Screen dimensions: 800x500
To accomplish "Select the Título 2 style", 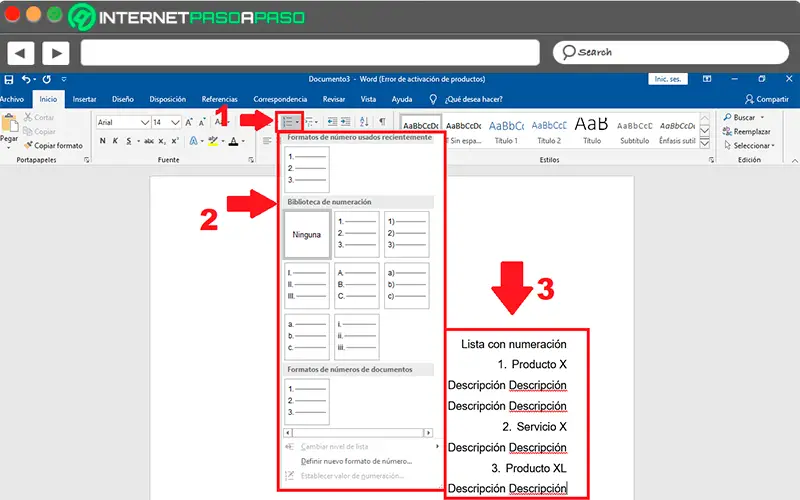I will [x=549, y=131].
